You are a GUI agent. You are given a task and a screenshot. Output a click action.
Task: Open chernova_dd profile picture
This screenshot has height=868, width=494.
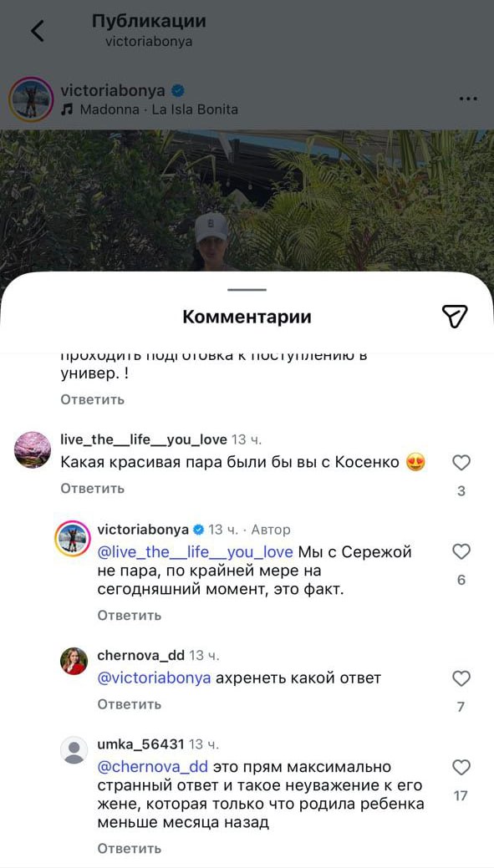coord(74,661)
